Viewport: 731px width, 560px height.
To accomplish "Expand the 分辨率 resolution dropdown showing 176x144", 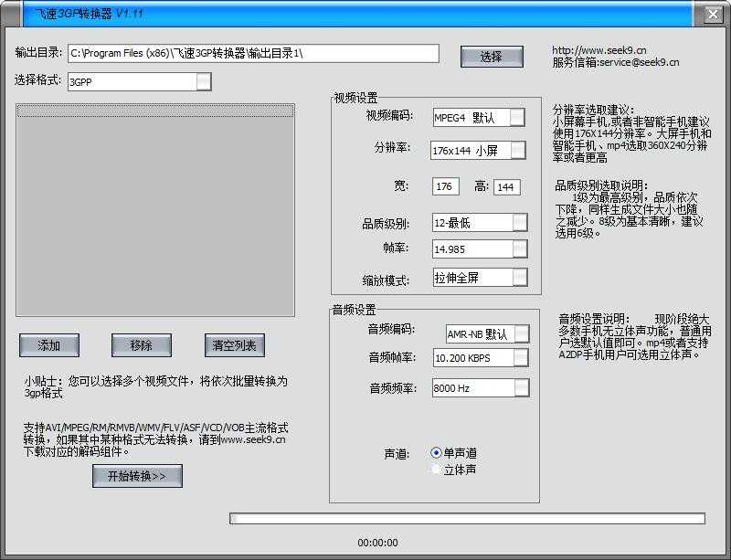I will [517, 150].
